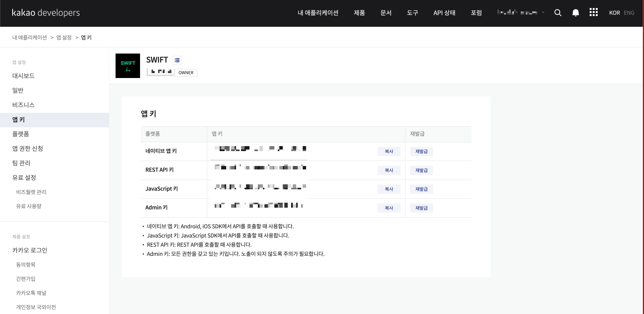Click the REST API 키 row label
The image size is (644, 314).
[160, 170]
